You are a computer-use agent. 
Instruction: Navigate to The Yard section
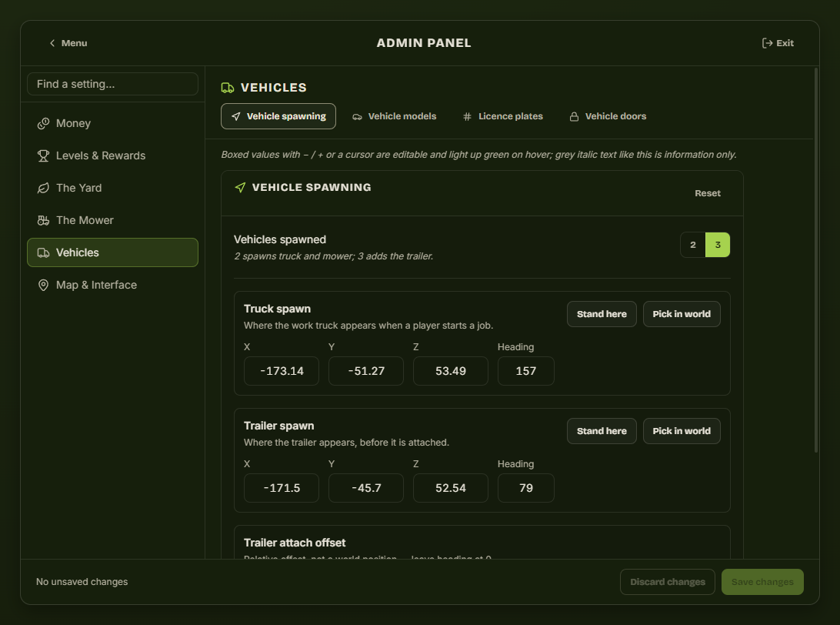coord(112,188)
